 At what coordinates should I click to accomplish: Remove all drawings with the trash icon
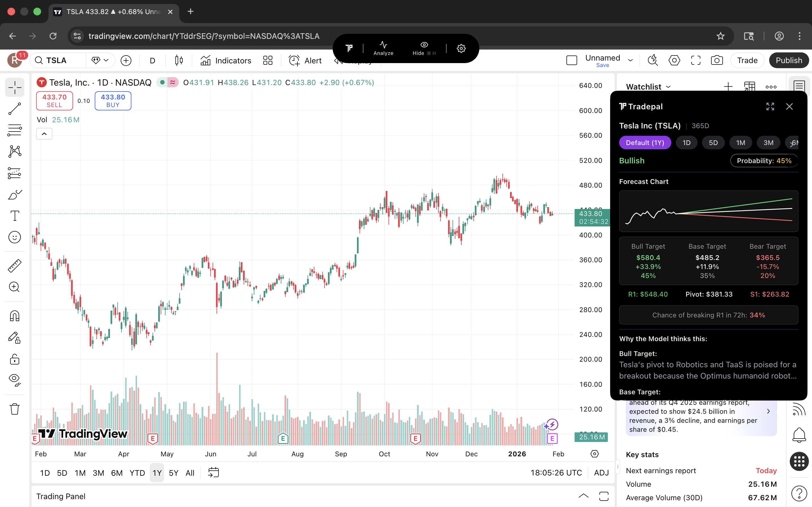coord(14,409)
